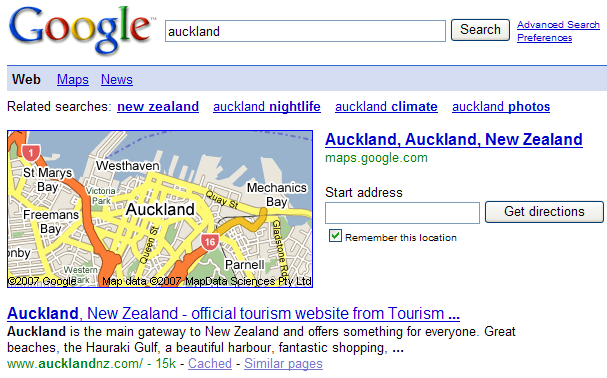Click the Google logo
Viewport: 607px width, 378px height.
(81, 30)
